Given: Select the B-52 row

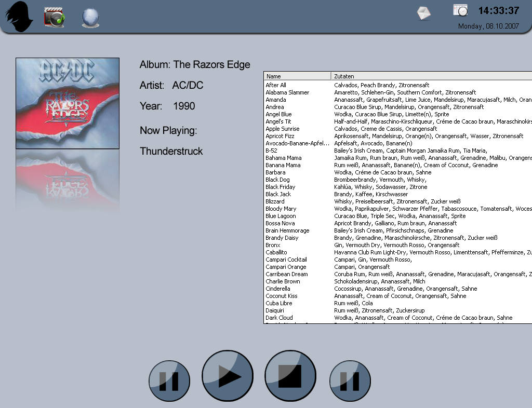Looking at the screenshot, I should tap(398, 151).
